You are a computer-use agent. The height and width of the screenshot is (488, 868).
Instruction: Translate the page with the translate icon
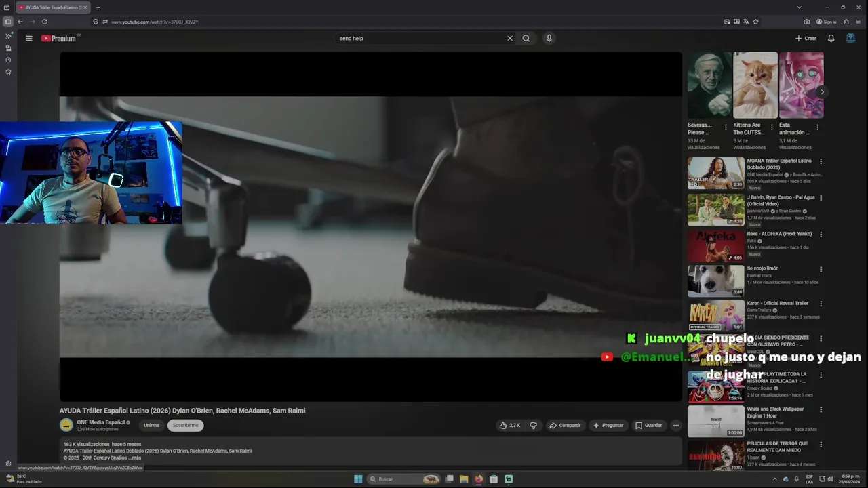click(x=746, y=22)
